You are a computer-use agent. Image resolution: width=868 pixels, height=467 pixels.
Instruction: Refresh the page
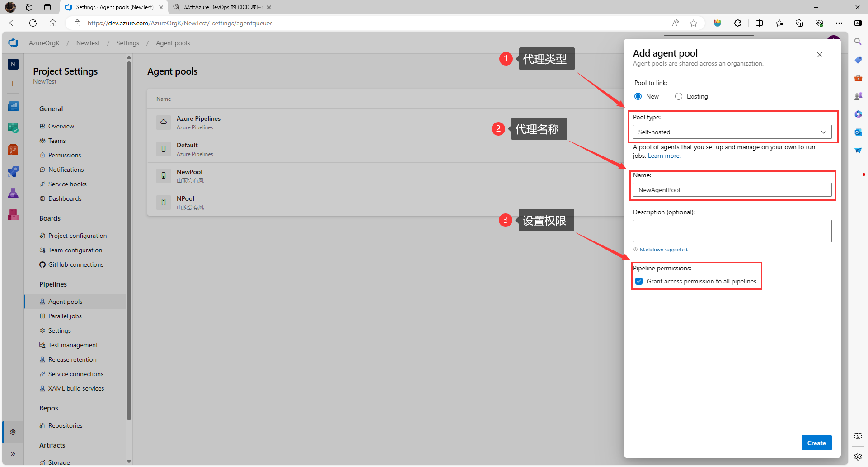point(33,23)
